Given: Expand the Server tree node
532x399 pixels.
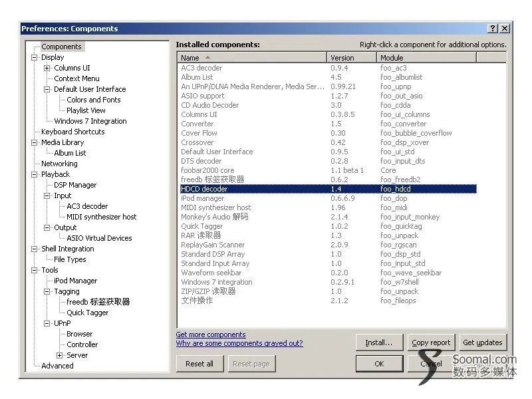Looking at the screenshot, I should point(60,355).
